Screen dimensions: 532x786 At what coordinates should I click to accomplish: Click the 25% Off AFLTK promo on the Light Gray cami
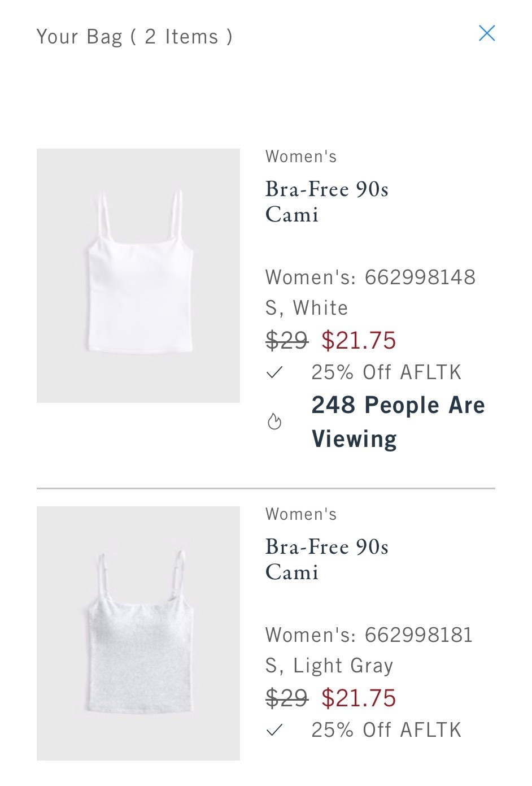(x=386, y=730)
